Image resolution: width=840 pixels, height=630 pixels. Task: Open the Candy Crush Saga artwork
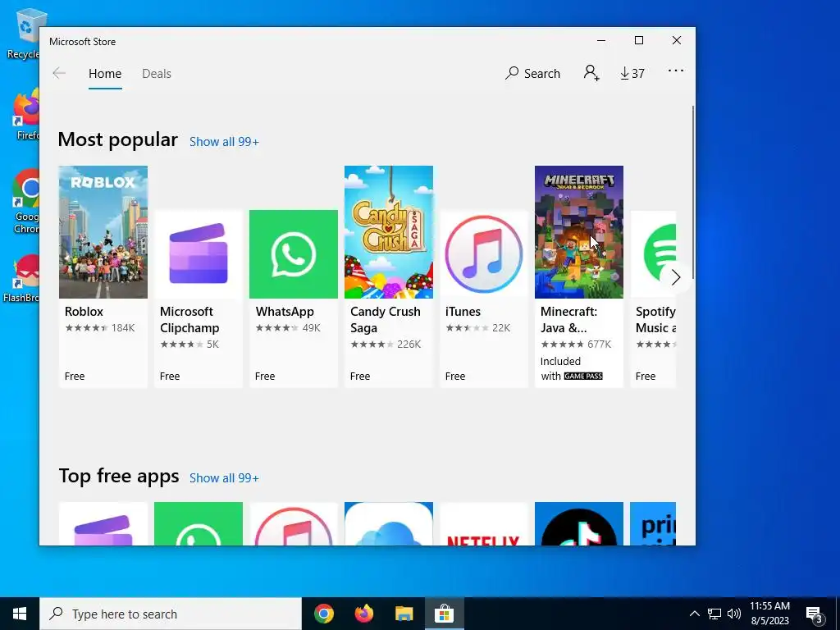coord(388,232)
